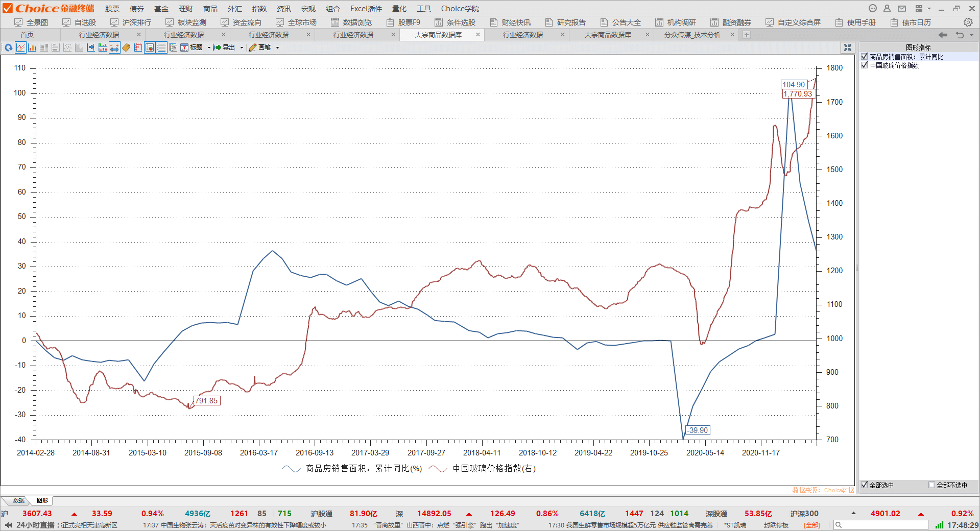This screenshot has height=531, width=980.
Task: Click the tag label icon in toolbar
Action: 126,47
